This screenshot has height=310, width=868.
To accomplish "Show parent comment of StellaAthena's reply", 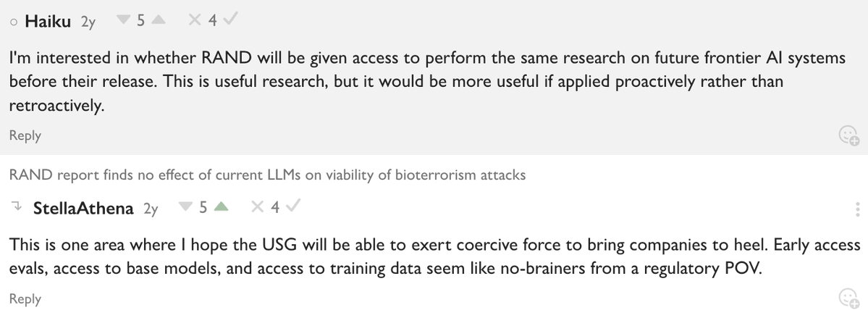I will coord(17,209).
